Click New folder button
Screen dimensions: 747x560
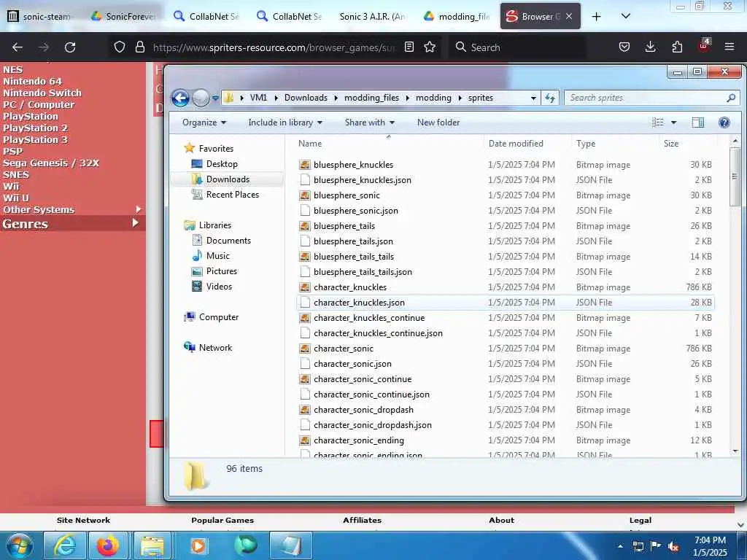pyautogui.click(x=438, y=122)
